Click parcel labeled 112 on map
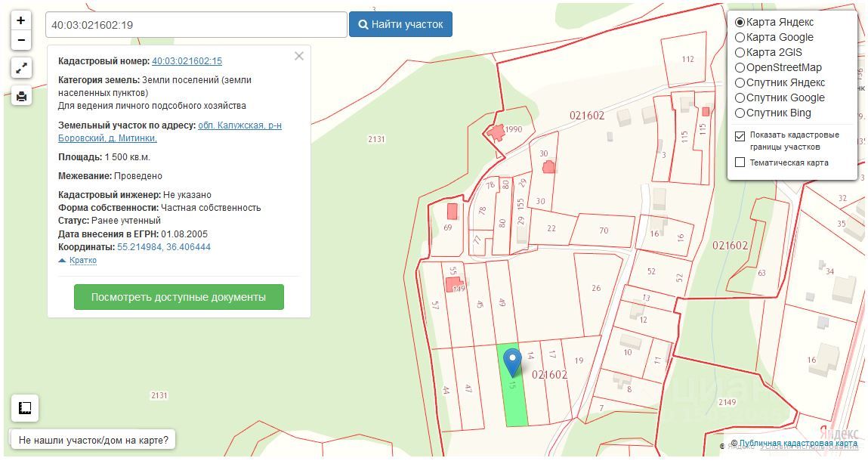This screenshot has width=868, height=461. click(x=687, y=59)
